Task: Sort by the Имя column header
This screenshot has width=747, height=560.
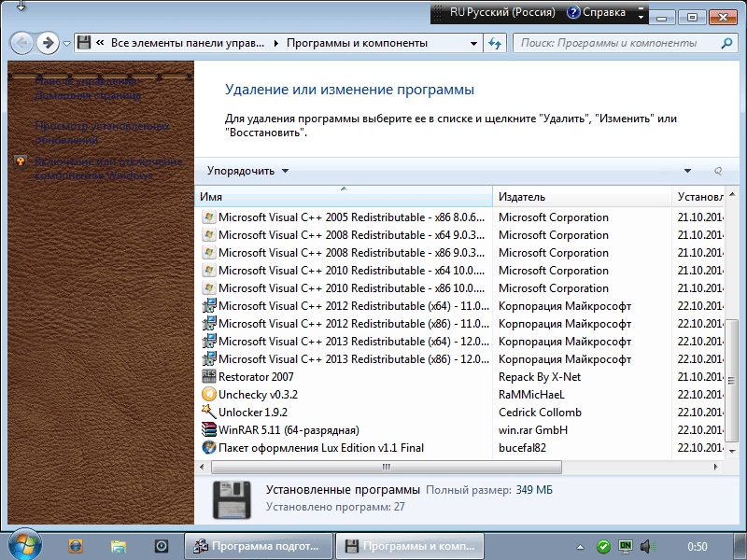Action: pos(343,197)
